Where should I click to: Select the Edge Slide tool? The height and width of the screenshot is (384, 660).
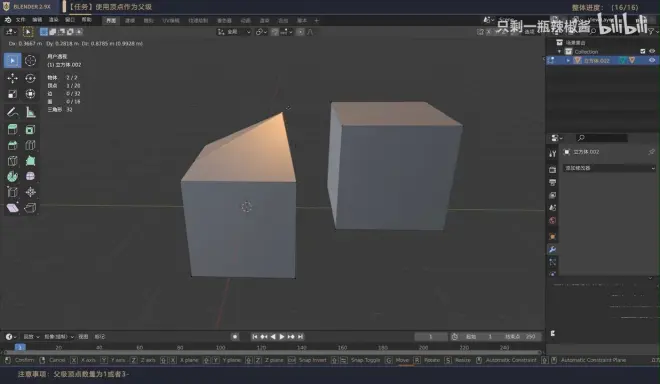tap(13, 192)
